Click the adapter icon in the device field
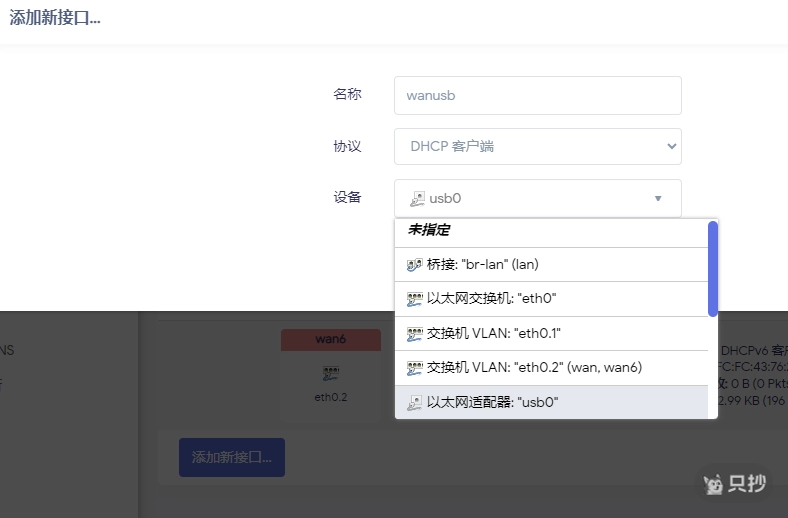This screenshot has height=518, width=788. coord(418,198)
